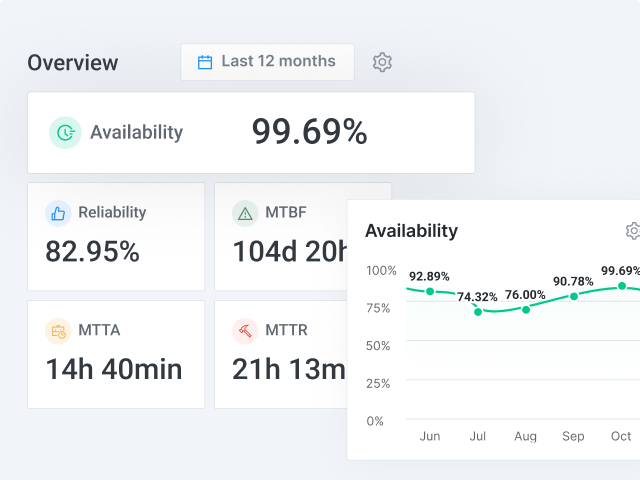Open the Last 12 months date range dropdown
Screen dimensions: 640x480
[x=267, y=62]
